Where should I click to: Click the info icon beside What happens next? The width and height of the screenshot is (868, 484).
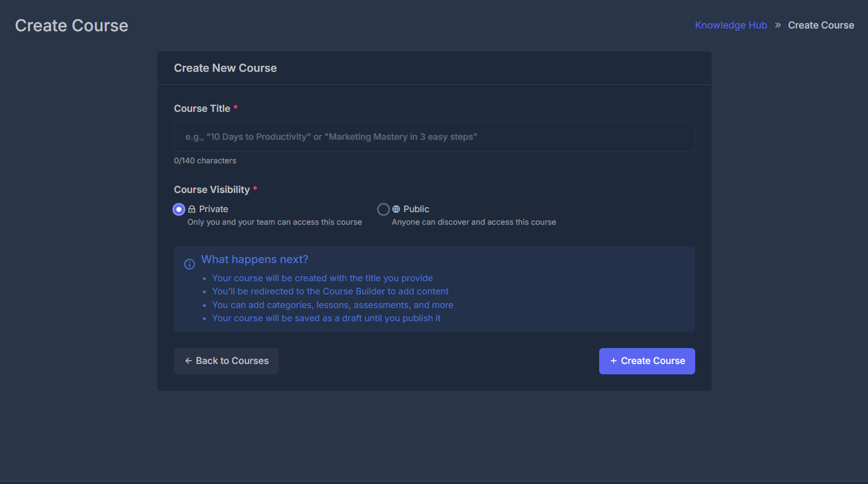[x=189, y=264]
